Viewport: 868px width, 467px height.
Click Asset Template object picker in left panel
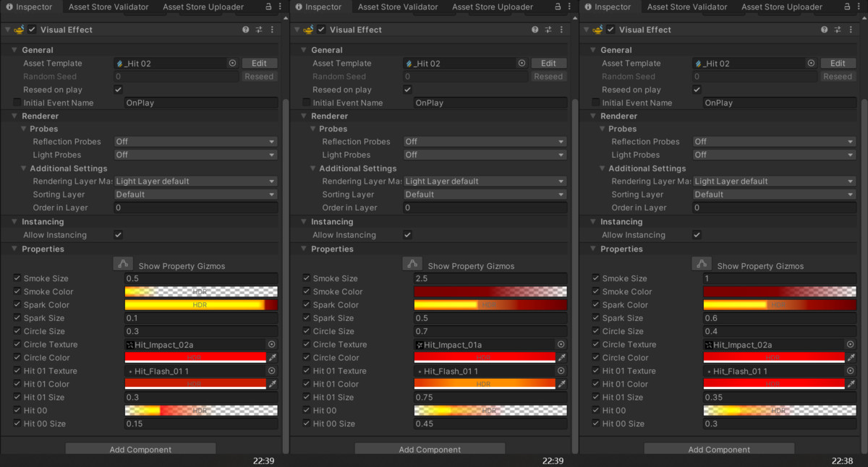(x=232, y=64)
